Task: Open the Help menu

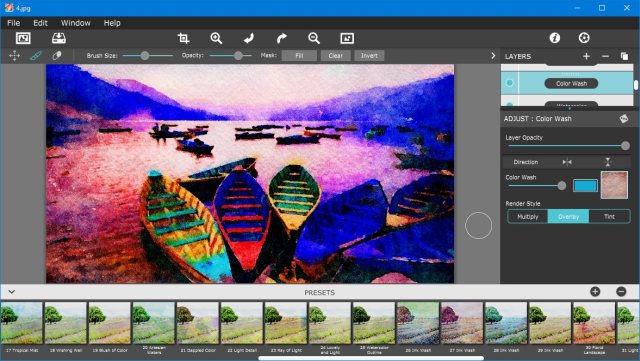Action: point(112,23)
